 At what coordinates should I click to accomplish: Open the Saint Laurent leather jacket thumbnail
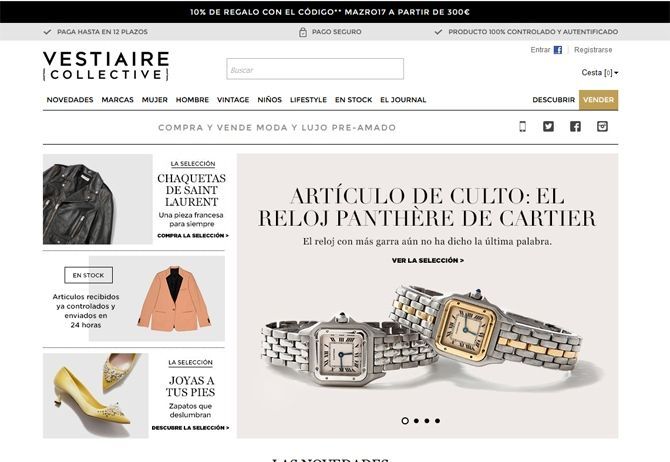(x=97, y=199)
